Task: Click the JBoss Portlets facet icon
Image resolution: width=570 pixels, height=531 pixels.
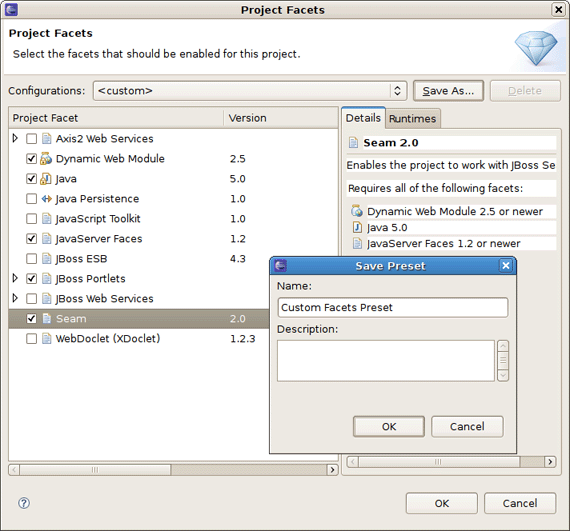Action: click(47, 278)
